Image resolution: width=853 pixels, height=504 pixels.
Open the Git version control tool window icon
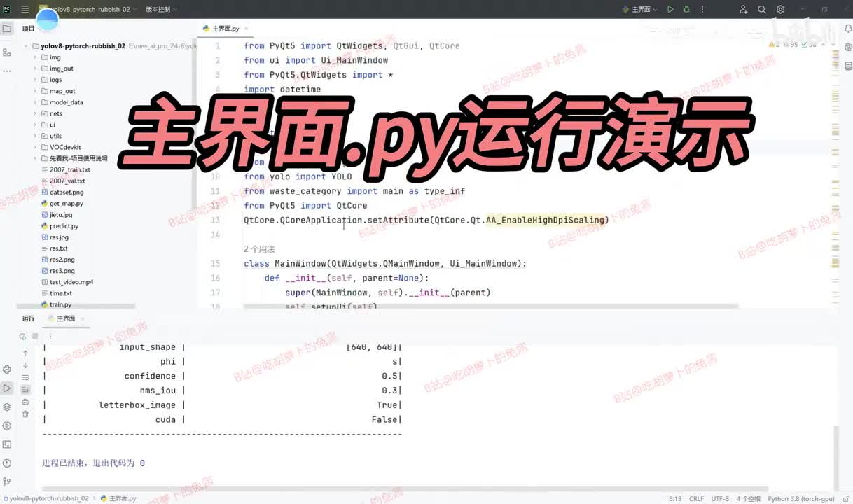pyautogui.click(x=7, y=482)
